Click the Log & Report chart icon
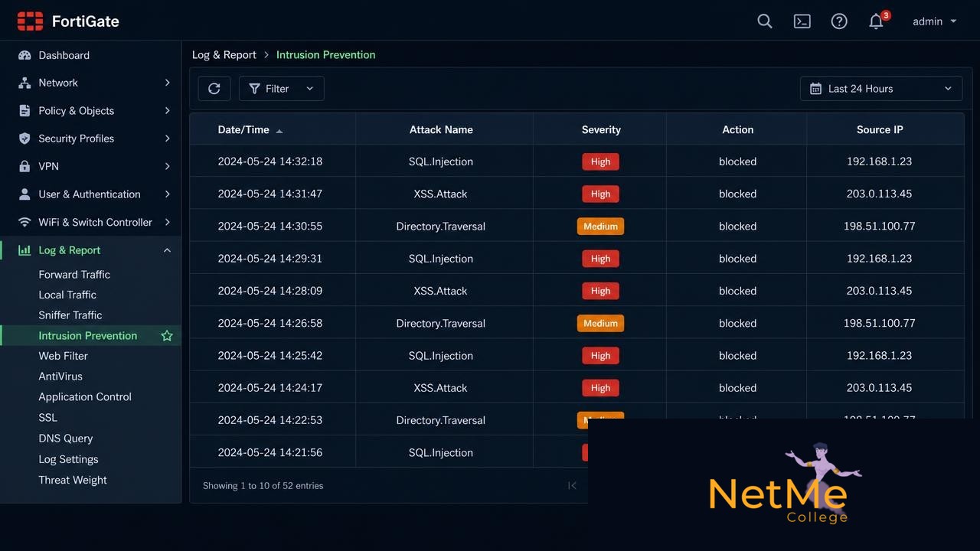980x551 pixels. pyautogui.click(x=24, y=250)
